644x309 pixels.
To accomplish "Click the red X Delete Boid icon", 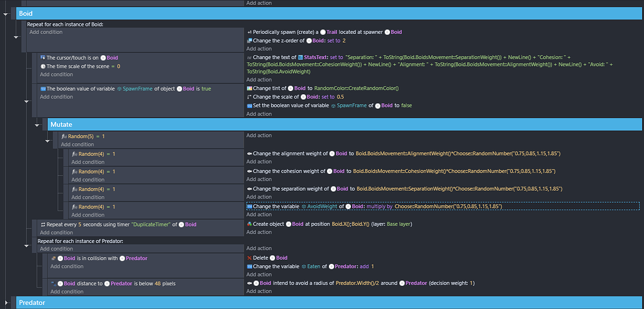I will (250, 258).
